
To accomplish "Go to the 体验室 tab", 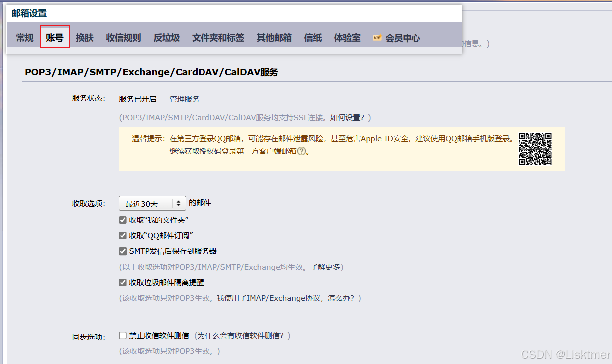I will pyautogui.click(x=347, y=37).
